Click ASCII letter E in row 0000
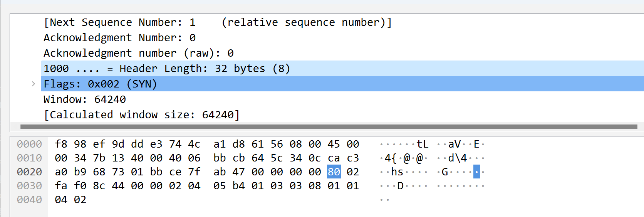The width and height of the screenshot is (644, 217). (x=476, y=144)
